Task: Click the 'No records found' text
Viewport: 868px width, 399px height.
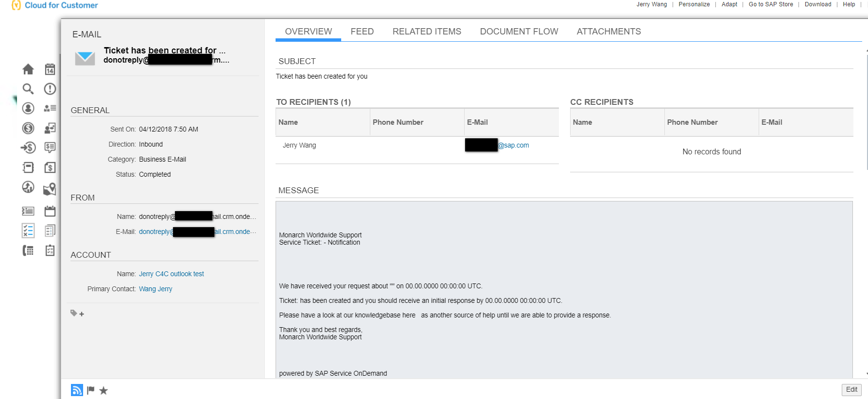Action: point(712,152)
